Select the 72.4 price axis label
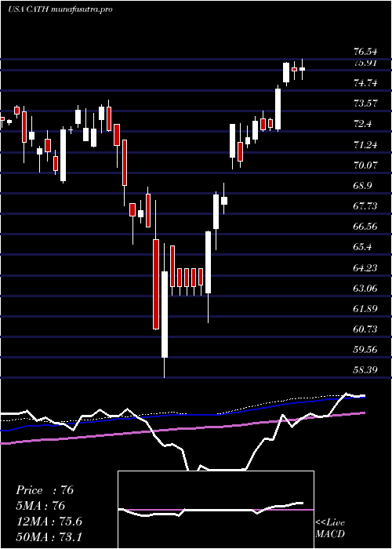This screenshot has width=392, height=549. pos(362,124)
